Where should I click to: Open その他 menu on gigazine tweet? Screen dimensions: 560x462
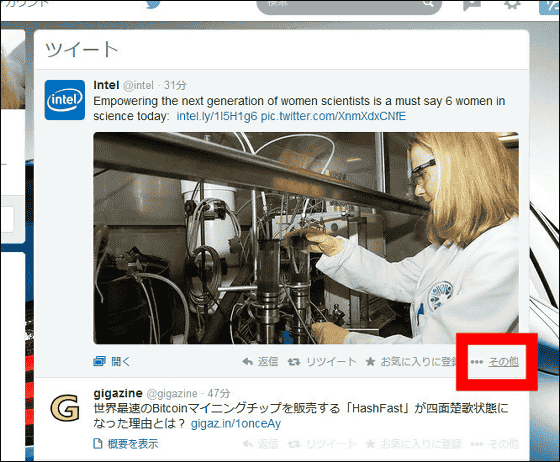tap(503, 444)
